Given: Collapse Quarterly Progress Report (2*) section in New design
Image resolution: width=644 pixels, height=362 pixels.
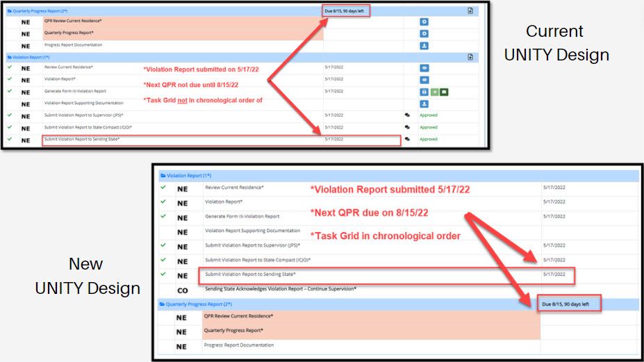Looking at the screenshot, I should (x=199, y=304).
